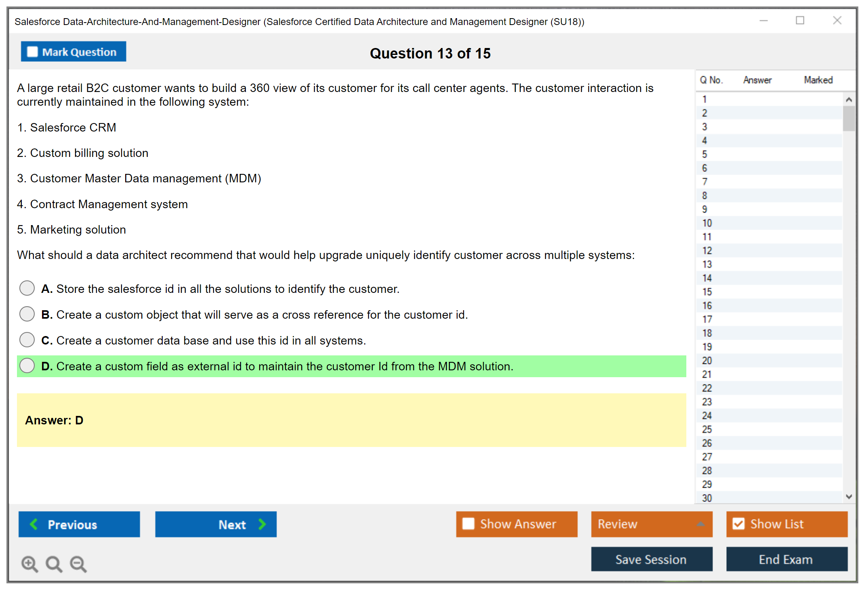
Task: Expand the Review dropdown menu
Action: (x=700, y=524)
